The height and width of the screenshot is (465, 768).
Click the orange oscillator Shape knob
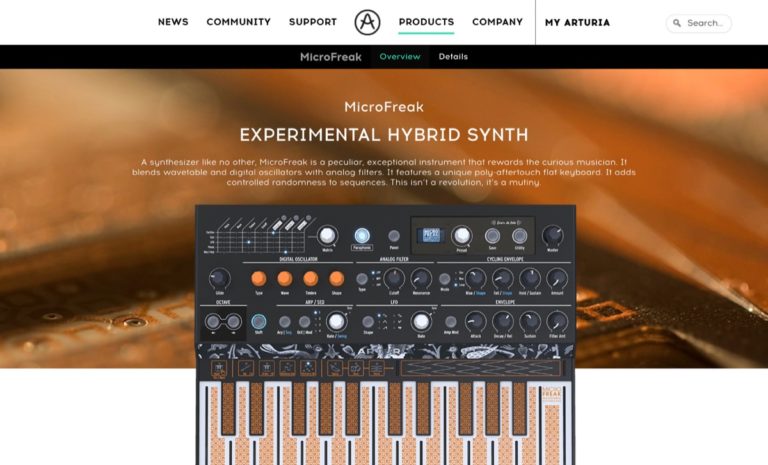point(336,278)
